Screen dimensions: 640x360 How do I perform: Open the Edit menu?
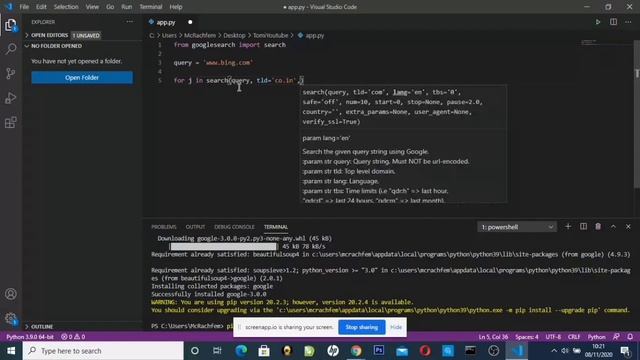click(41, 7)
